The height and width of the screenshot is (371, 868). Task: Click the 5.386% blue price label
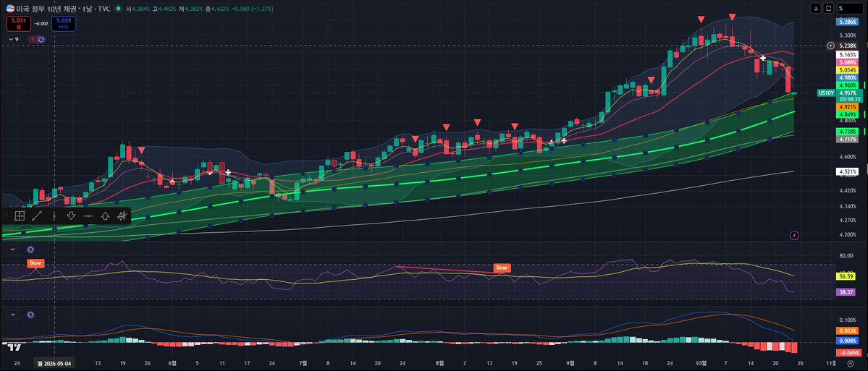(848, 22)
